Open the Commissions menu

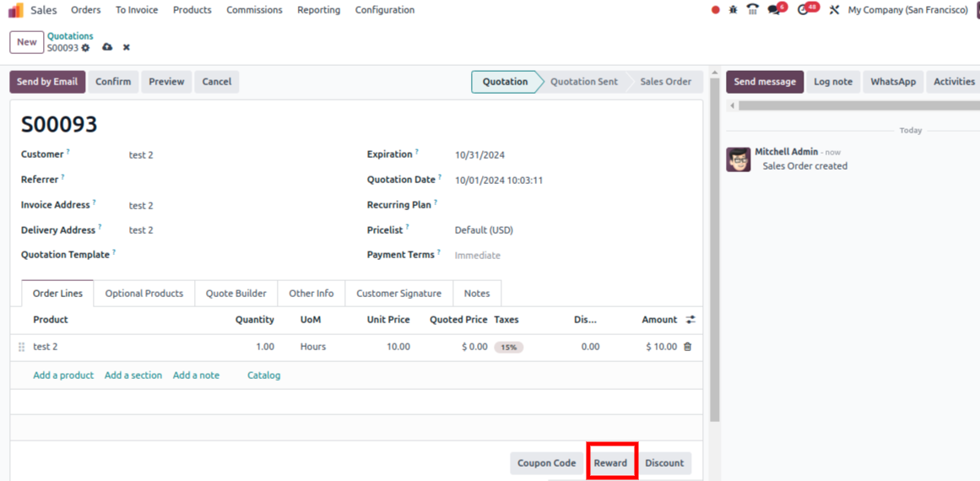[254, 10]
